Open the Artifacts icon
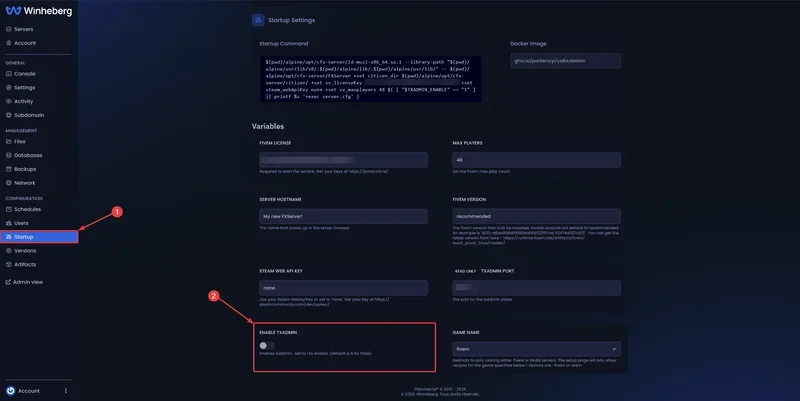The height and width of the screenshot is (401, 800). click(x=9, y=264)
